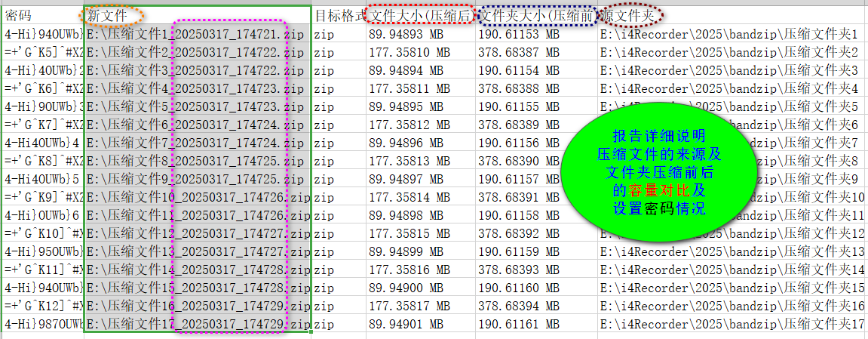868x339 pixels.
Task: Click the source folder cell ending 压缩文件夹4
Action: [733, 88]
